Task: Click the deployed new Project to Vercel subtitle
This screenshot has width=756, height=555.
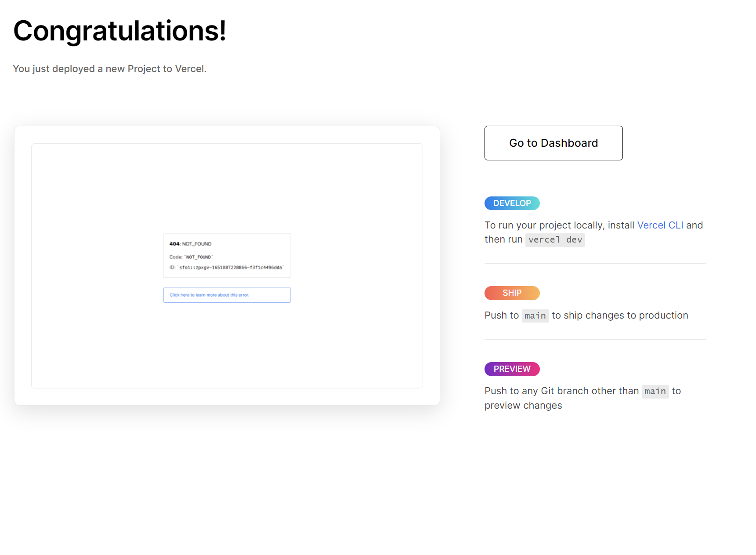Action: tap(109, 69)
